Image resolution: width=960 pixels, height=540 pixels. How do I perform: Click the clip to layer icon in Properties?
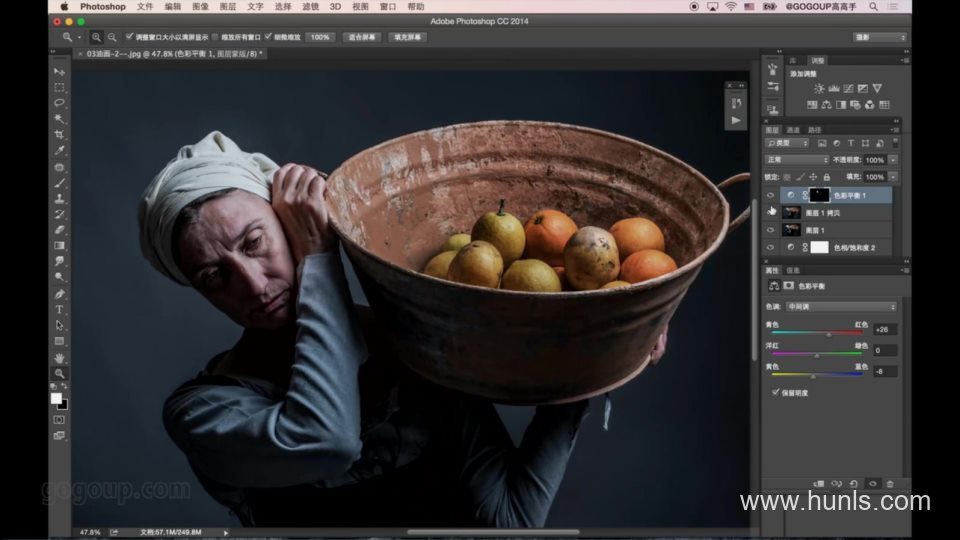click(x=819, y=484)
